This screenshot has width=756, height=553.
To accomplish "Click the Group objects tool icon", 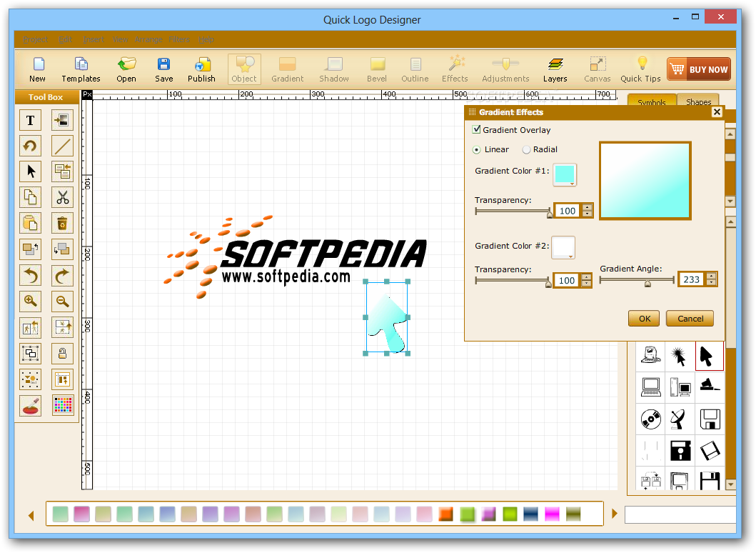I will click(31, 354).
